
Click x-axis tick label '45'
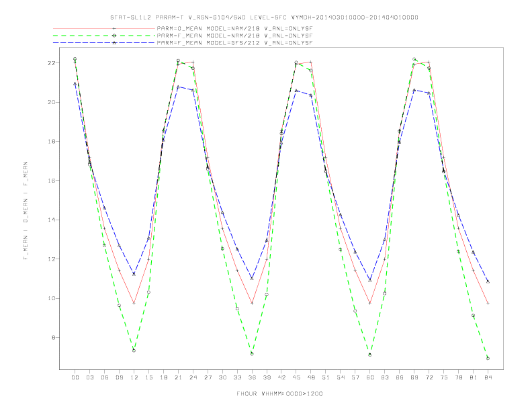[296, 377]
